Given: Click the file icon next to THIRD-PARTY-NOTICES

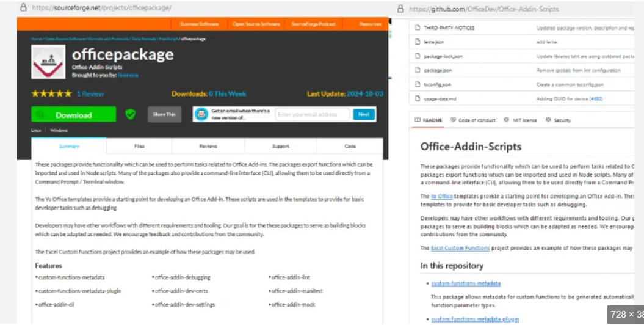Looking at the screenshot, I should 418,28.
